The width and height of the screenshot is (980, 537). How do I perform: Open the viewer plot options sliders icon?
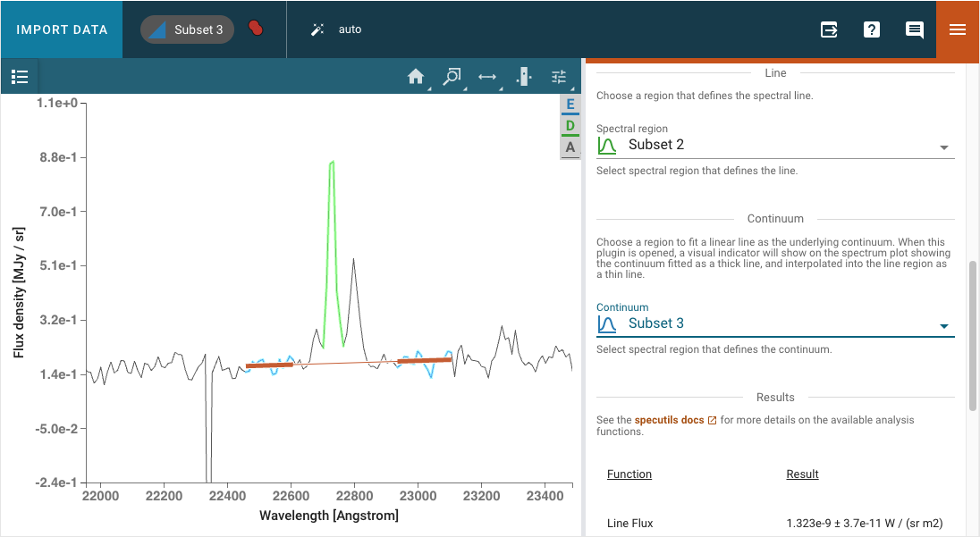(x=559, y=77)
